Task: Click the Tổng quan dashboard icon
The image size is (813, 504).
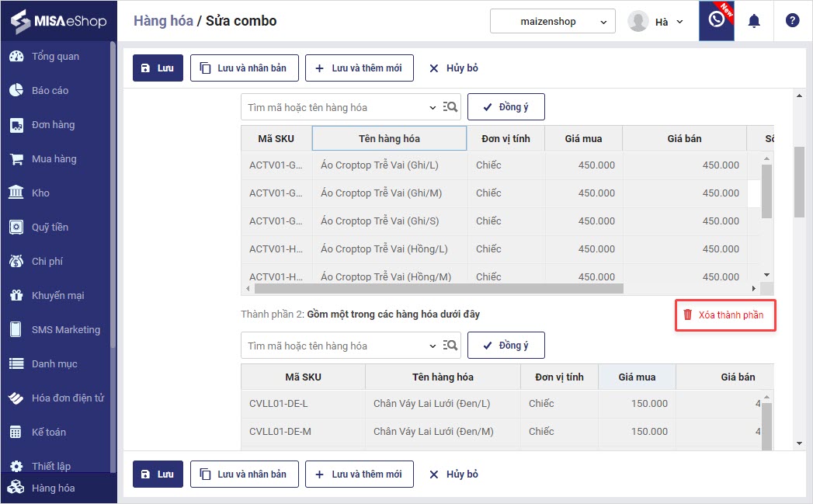Action: [16, 57]
